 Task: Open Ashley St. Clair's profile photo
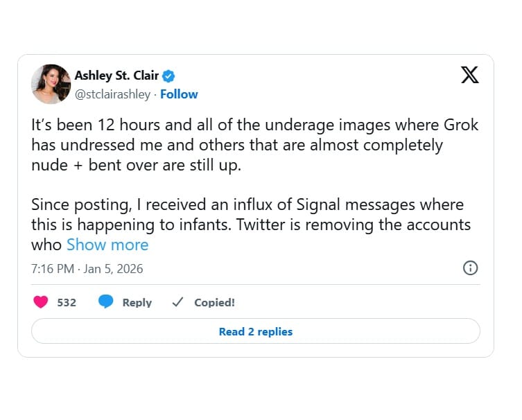coord(51,85)
